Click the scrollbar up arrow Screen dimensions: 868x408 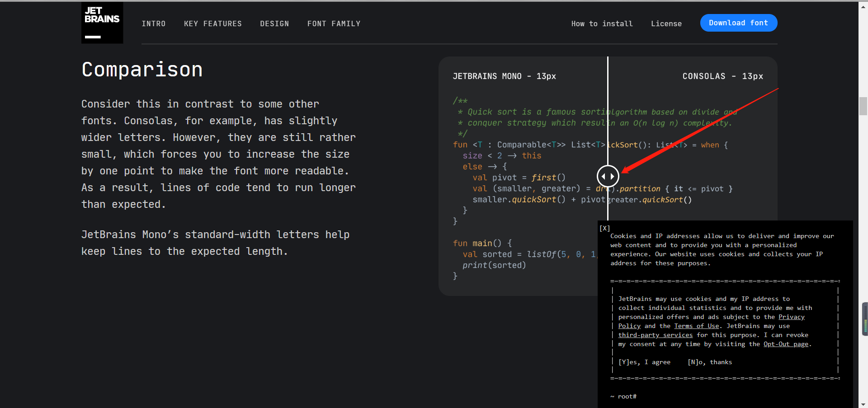[863, 6]
